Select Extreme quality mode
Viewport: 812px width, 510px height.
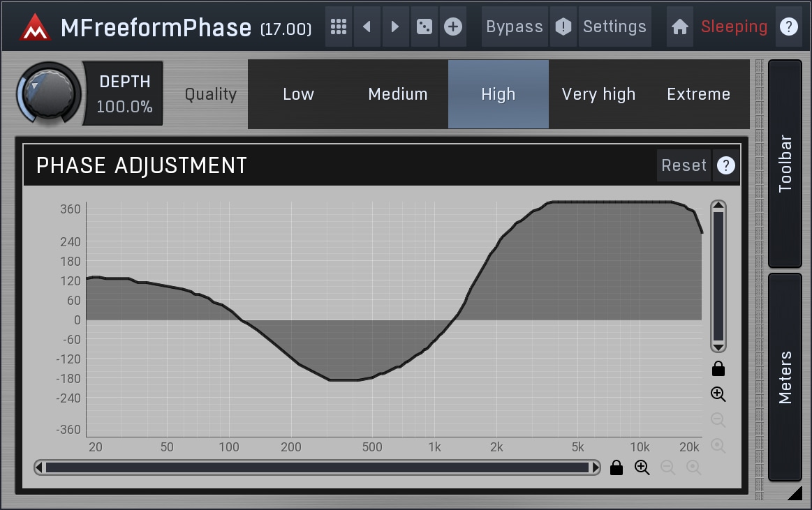point(698,94)
